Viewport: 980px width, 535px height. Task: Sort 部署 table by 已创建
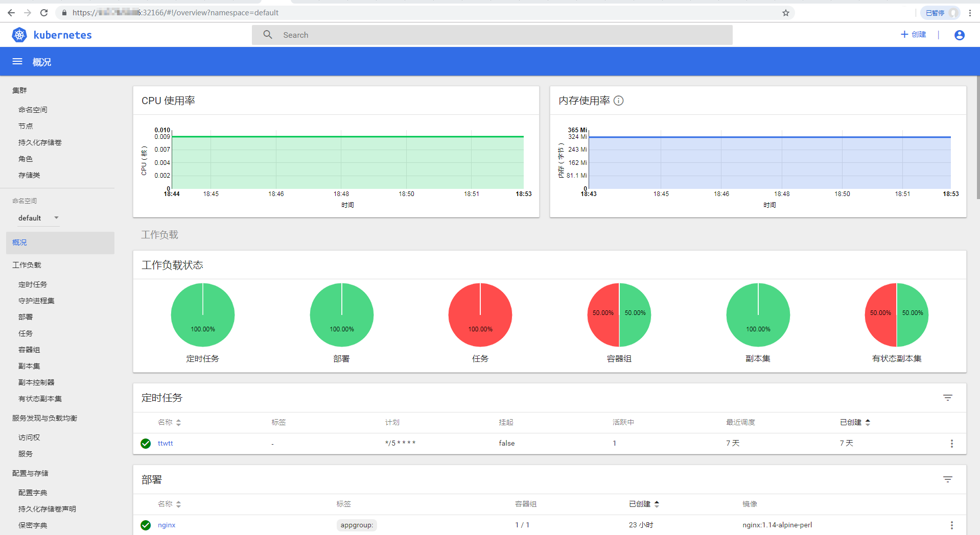click(x=644, y=504)
